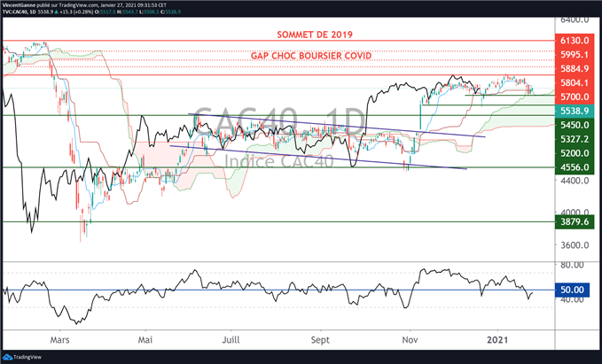Click the 3600.0 price axis tick
The height and width of the screenshot is (364, 602).
tap(575, 245)
